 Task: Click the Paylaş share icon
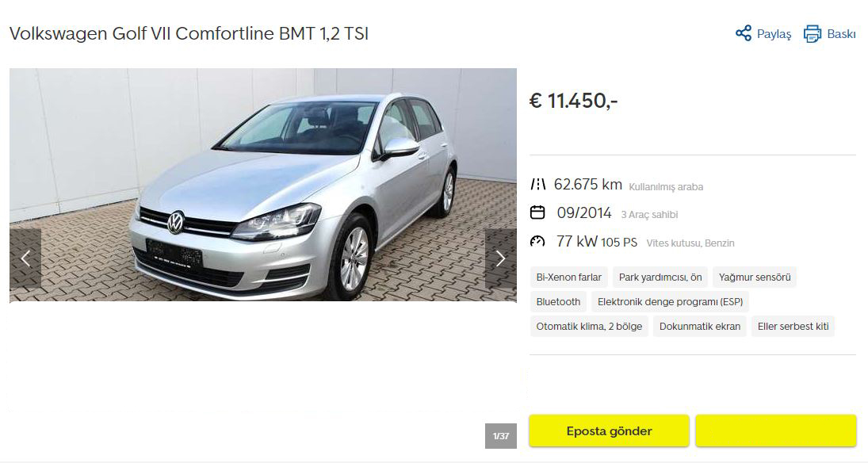point(744,33)
